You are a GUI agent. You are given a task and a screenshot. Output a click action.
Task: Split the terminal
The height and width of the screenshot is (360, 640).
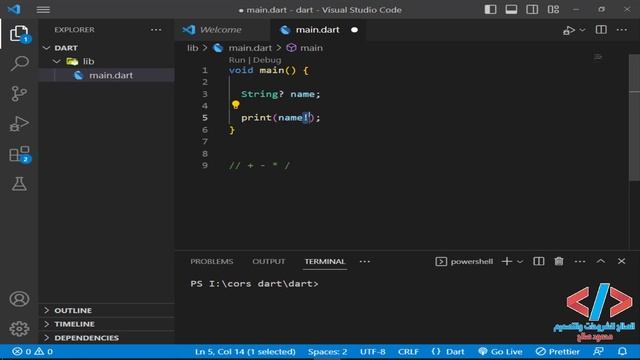[538, 261]
